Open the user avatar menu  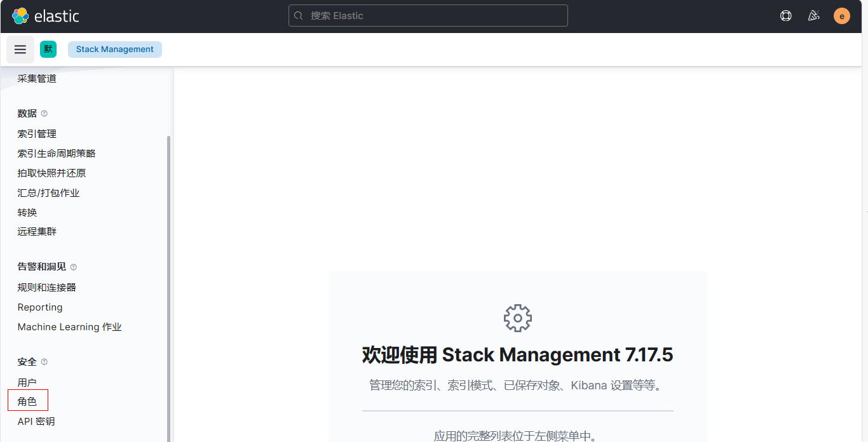tap(841, 17)
